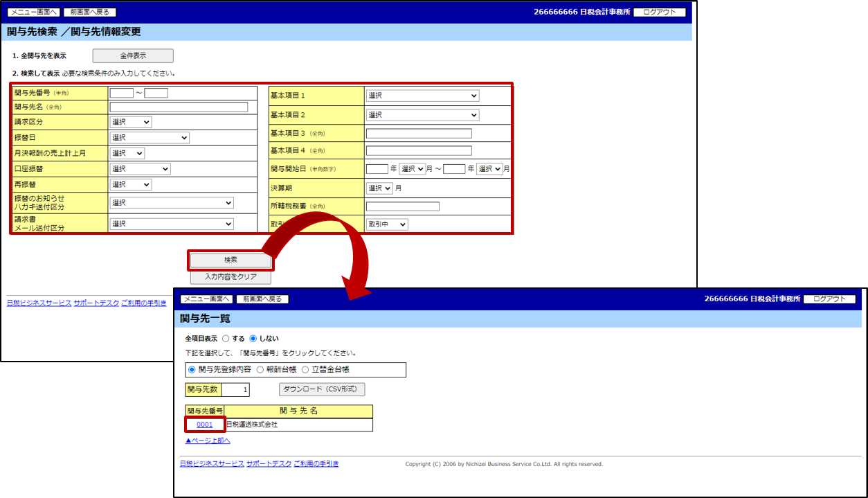This screenshot has width=868, height=498.
Task: Open the 請求区分 dropdown
Action: [130, 122]
